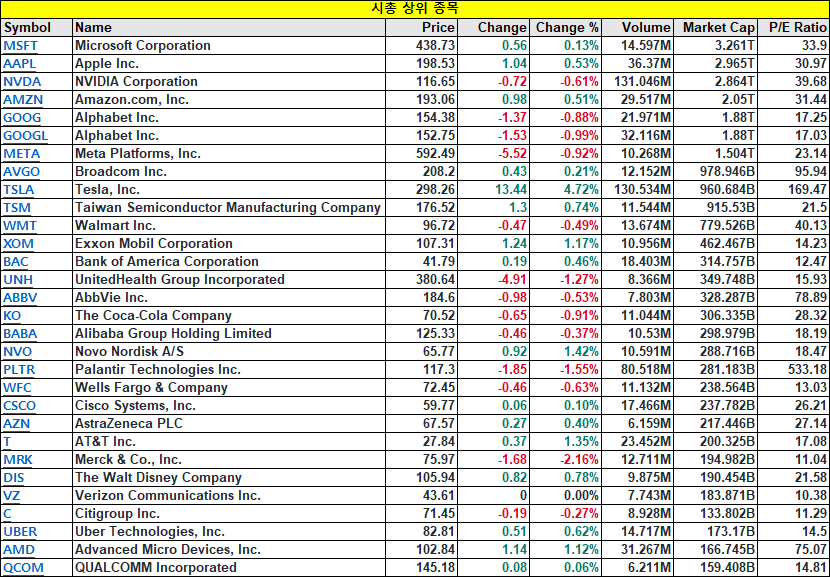The height and width of the screenshot is (577, 830).
Task: Open the AMD ticker link
Action: [x=19, y=550]
